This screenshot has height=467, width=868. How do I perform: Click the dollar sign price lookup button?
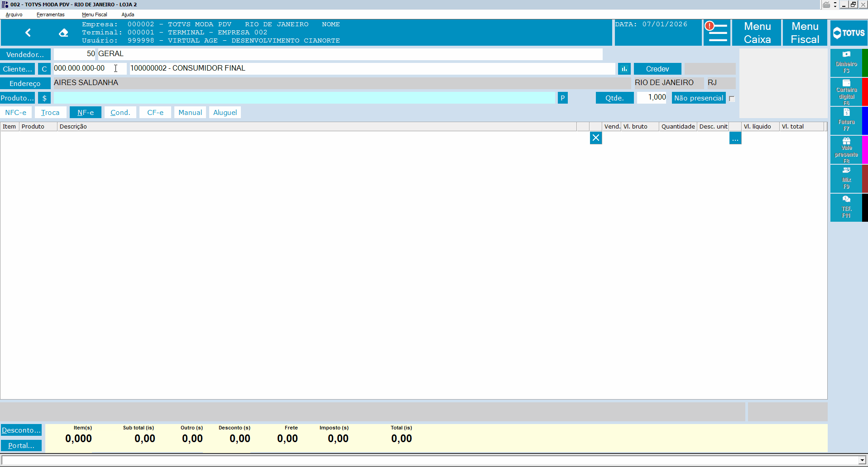tap(44, 98)
